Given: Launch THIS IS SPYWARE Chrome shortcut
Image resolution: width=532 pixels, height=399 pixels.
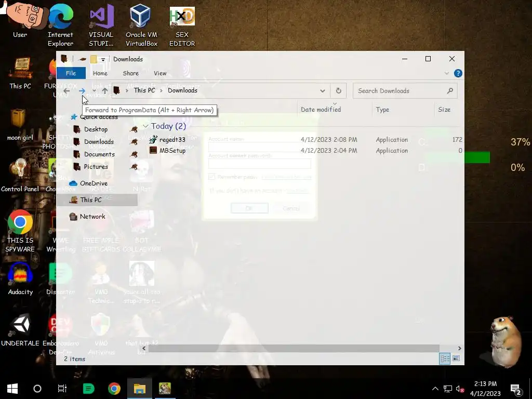Looking at the screenshot, I should (20, 231).
